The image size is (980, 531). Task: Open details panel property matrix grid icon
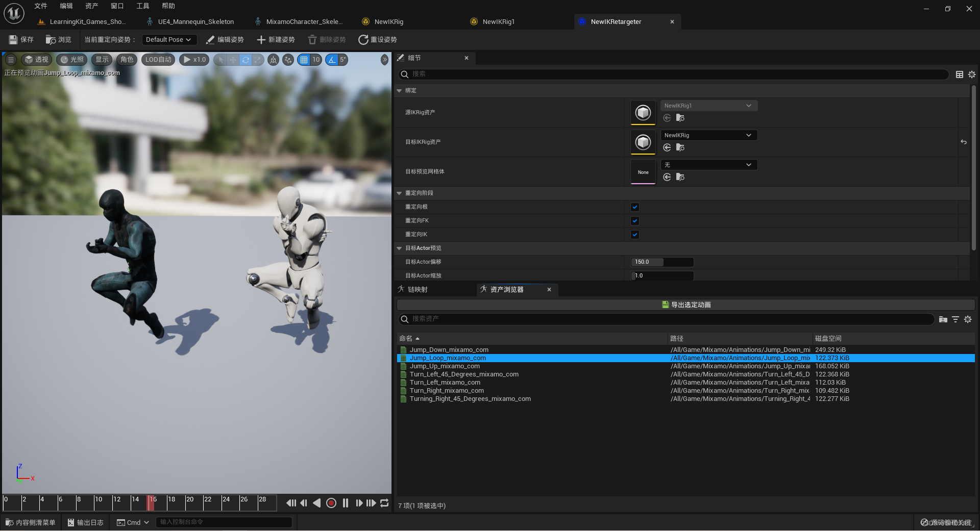tap(960, 74)
